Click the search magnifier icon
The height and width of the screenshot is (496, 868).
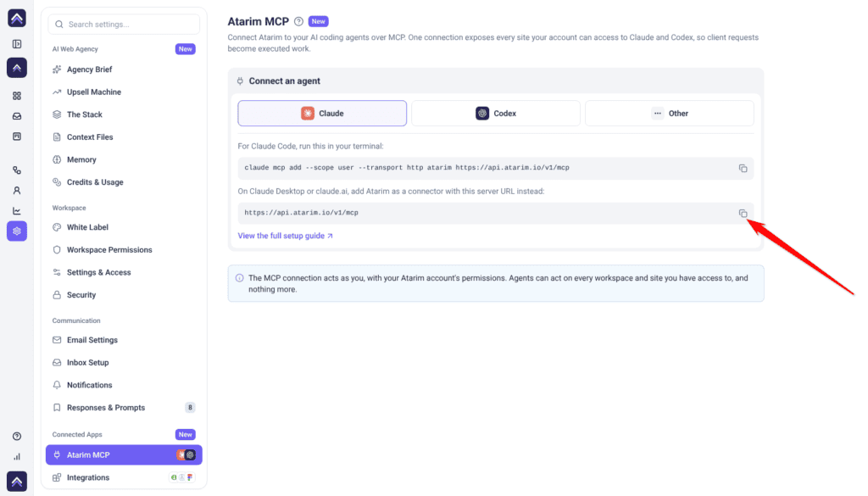(x=59, y=25)
